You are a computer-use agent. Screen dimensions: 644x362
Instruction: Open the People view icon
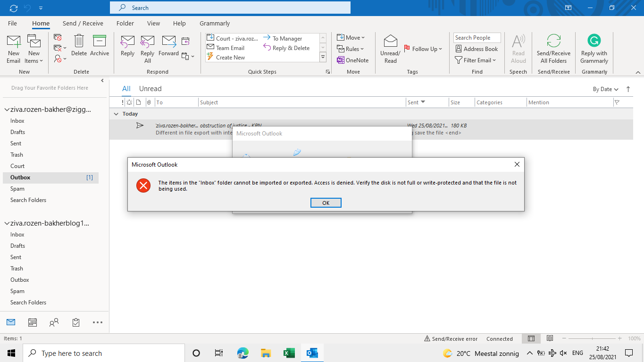tap(54, 322)
